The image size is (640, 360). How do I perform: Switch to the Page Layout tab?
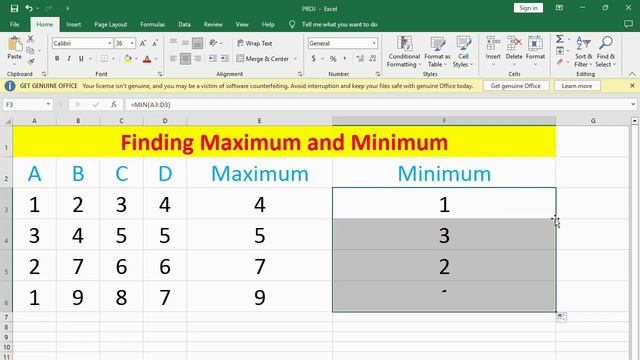point(111,24)
